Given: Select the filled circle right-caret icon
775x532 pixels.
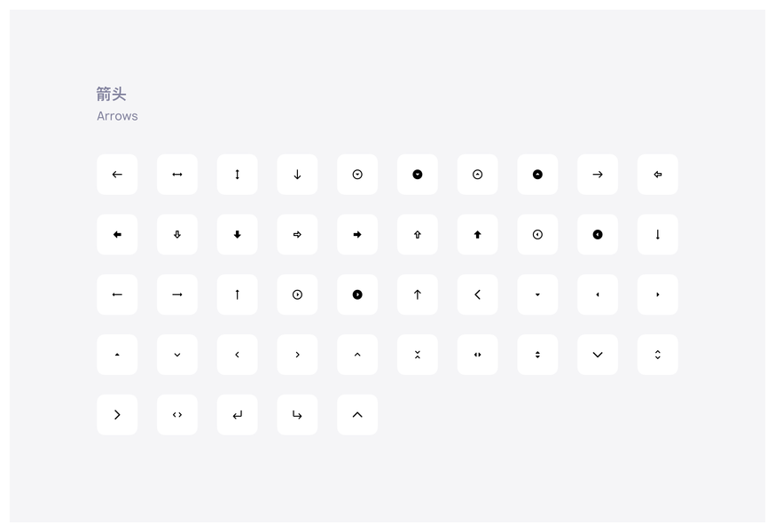Looking at the screenshot, I should click(357, 294).
